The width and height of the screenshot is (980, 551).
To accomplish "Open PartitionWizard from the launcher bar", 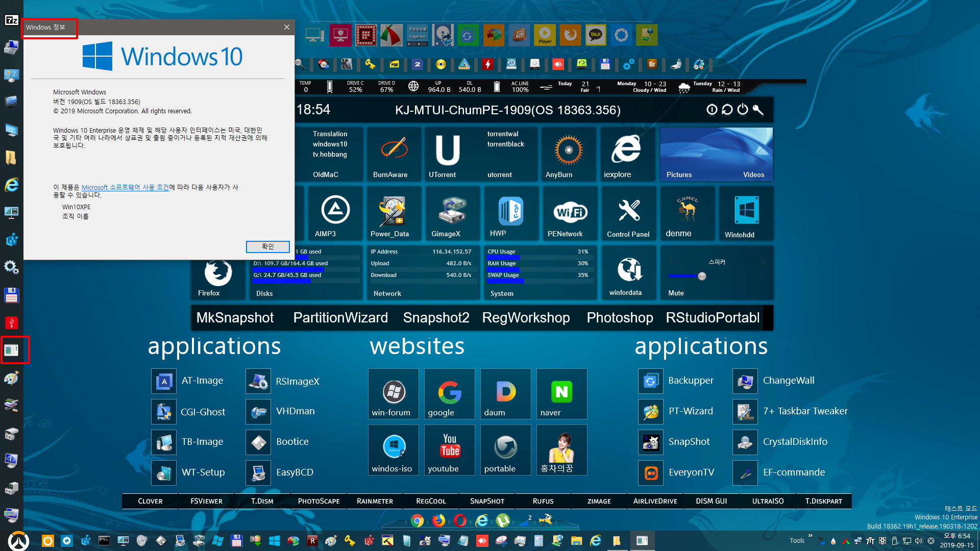I will tap(340, 317).
